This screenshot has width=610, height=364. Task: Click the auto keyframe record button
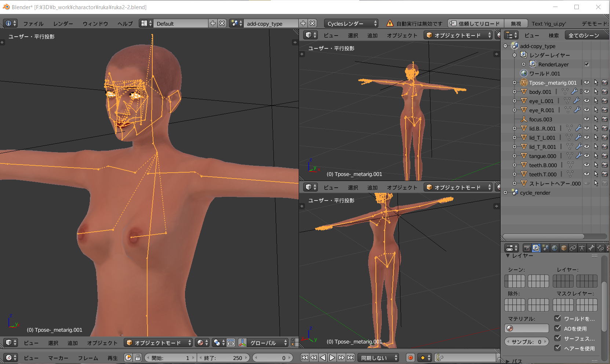(410, 358)
